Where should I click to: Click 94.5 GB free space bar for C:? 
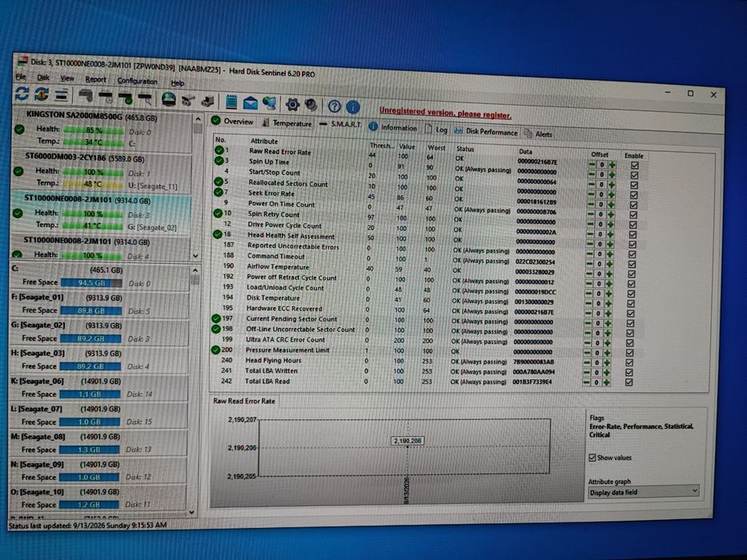point(91,283)
